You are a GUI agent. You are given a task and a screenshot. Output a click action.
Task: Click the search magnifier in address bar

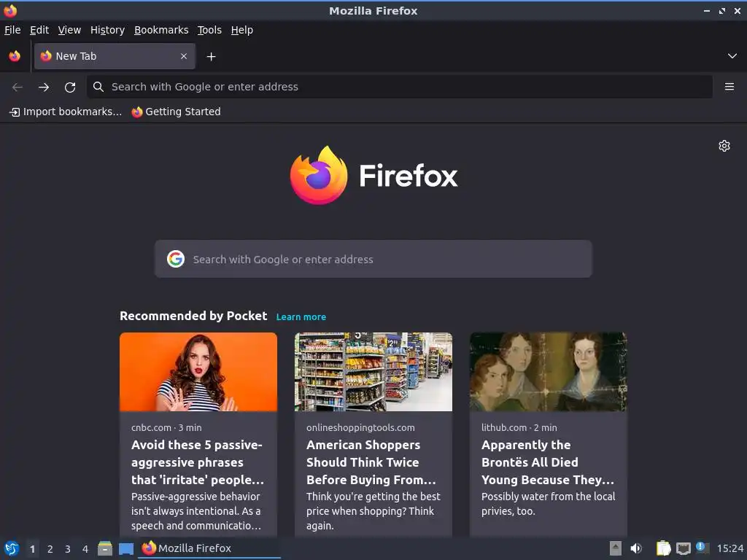coord(98,87)
